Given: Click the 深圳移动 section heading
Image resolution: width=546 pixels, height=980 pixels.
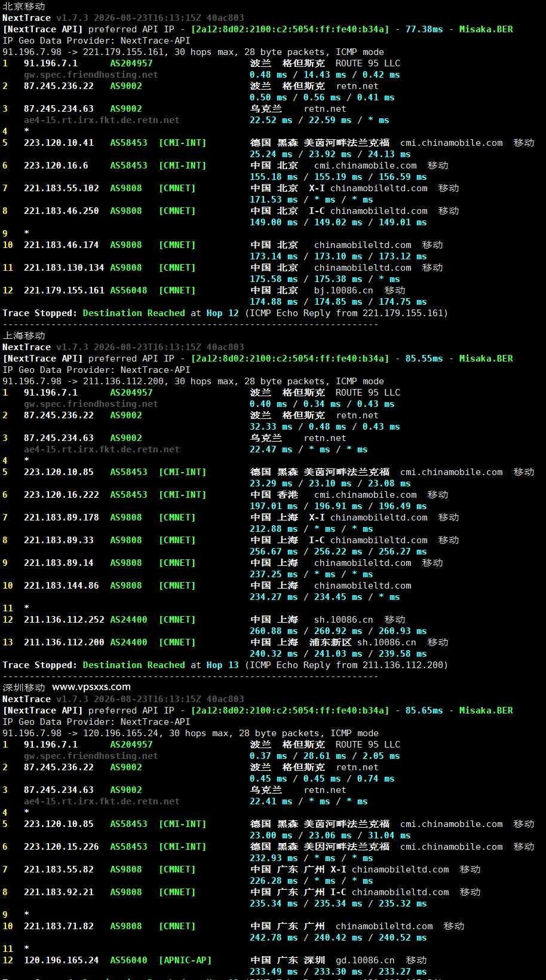Looking at the screenshot, I should [x=24, y=687].
